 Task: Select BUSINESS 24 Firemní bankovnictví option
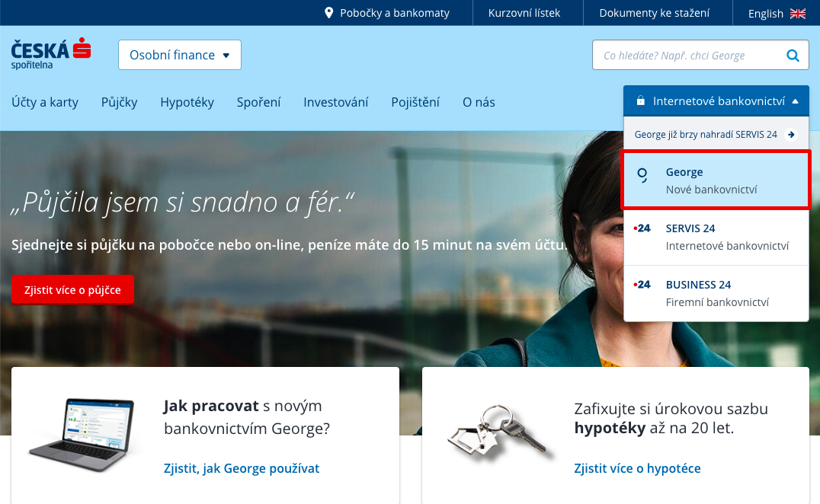pos(716,294)
